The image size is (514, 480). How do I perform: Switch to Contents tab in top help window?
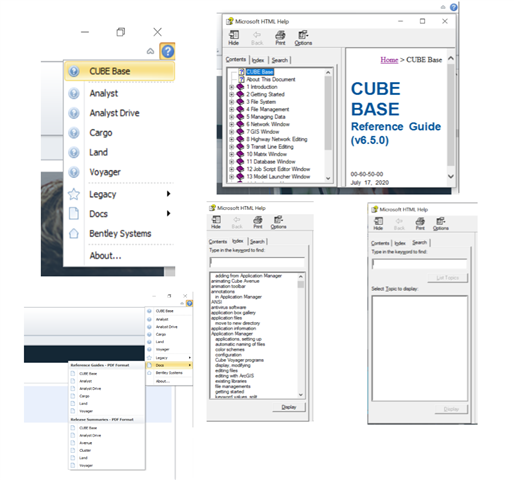(236, 59)
